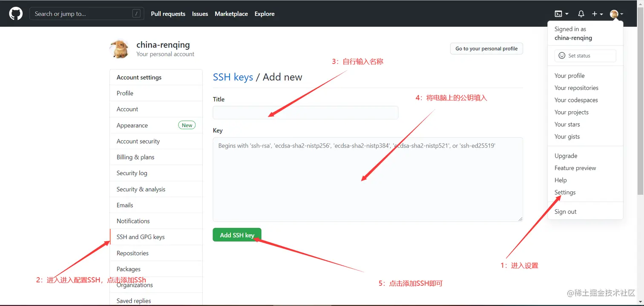
Task: Open Security & analysis in the sidebar
Action: [x=156, y=189]
